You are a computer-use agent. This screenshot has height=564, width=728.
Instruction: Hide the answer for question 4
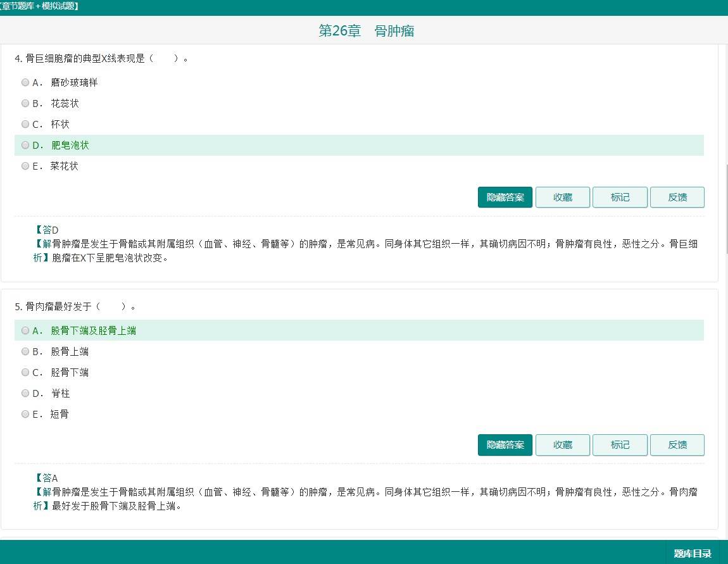point(505,197)
